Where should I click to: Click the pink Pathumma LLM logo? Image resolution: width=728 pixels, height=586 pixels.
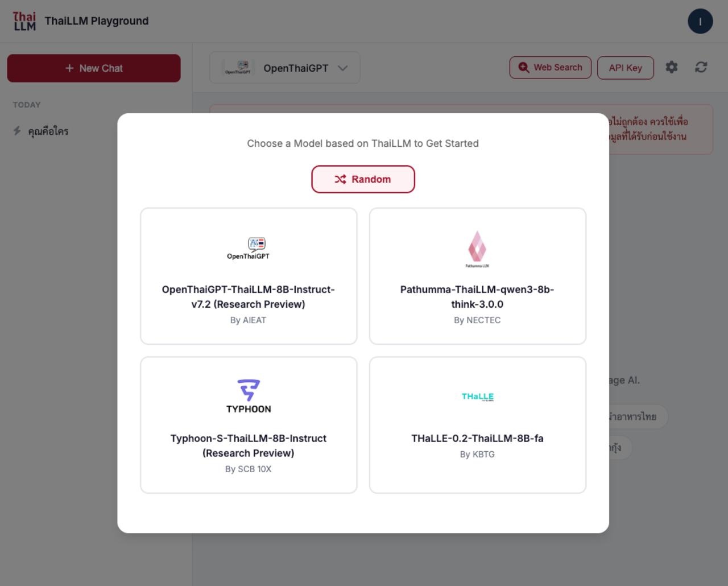[x=477, y=249]
